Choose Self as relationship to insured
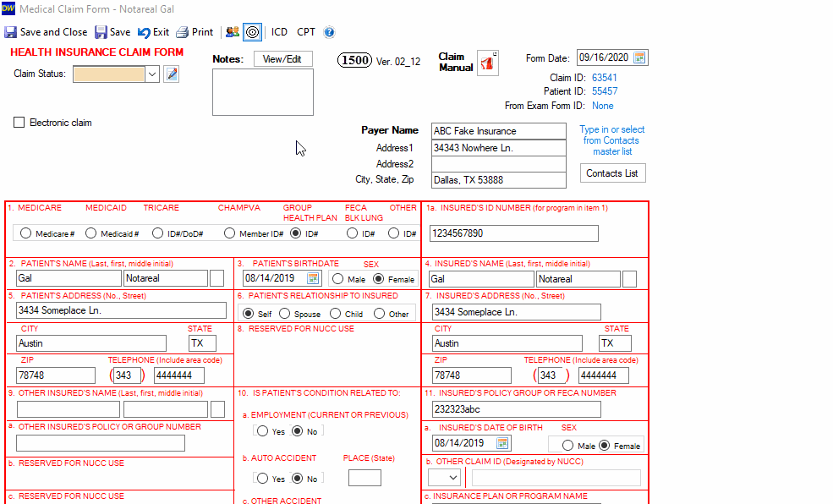 [248, 314]
